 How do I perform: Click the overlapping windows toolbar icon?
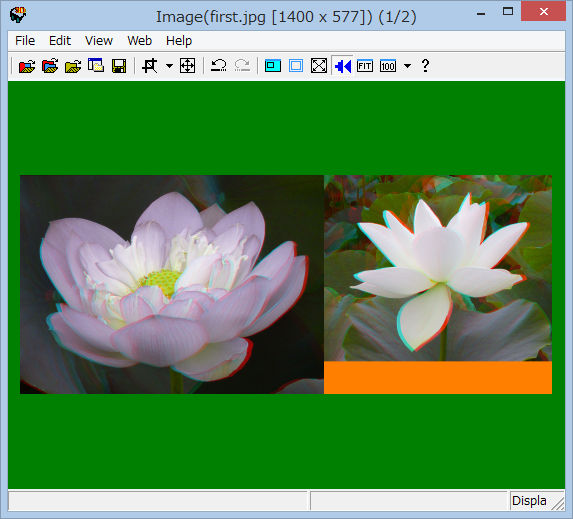[96, 66]
